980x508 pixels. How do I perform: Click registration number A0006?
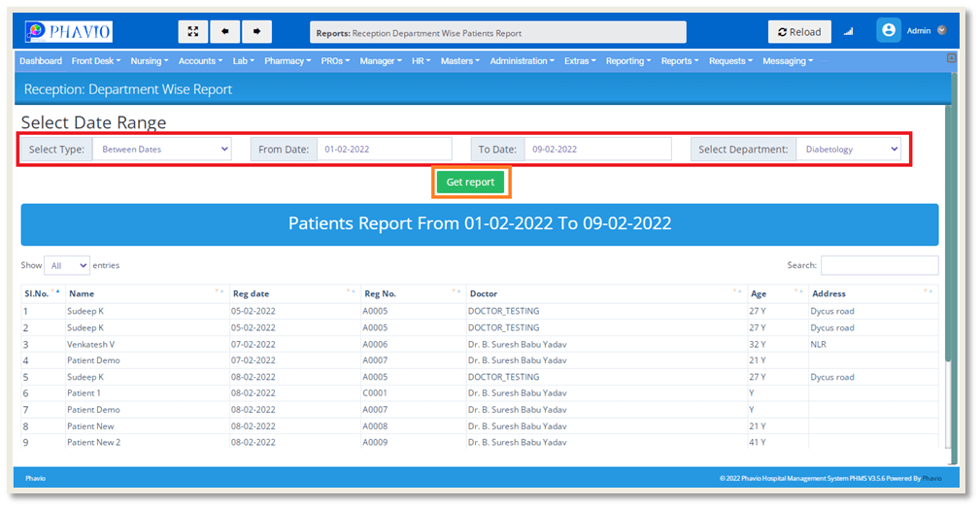click(x=375, y=344)
